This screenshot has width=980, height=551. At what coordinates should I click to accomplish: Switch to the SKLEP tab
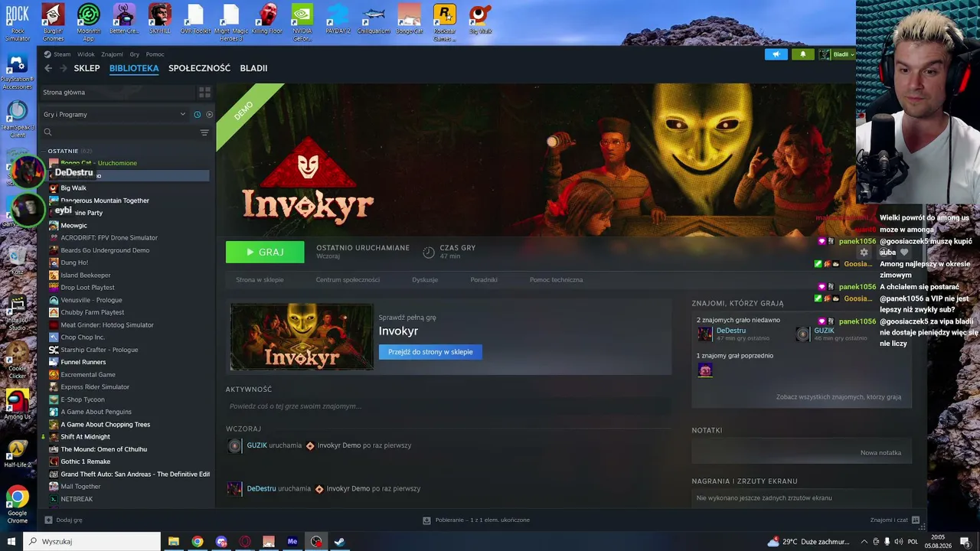coord(87,68)
